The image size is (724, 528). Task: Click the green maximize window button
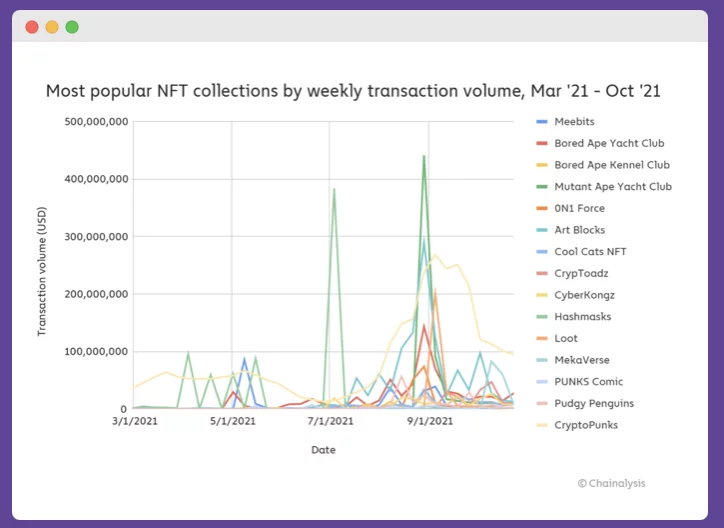point(72,27)
